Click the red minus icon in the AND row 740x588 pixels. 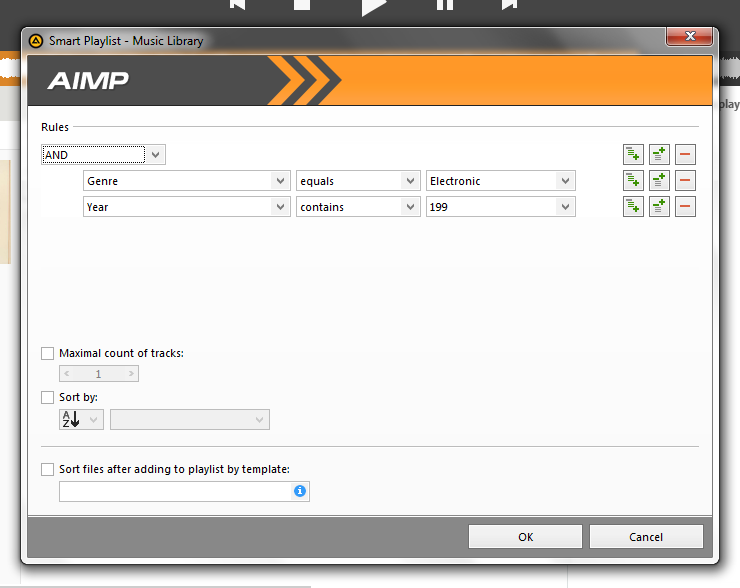point(685,154)
